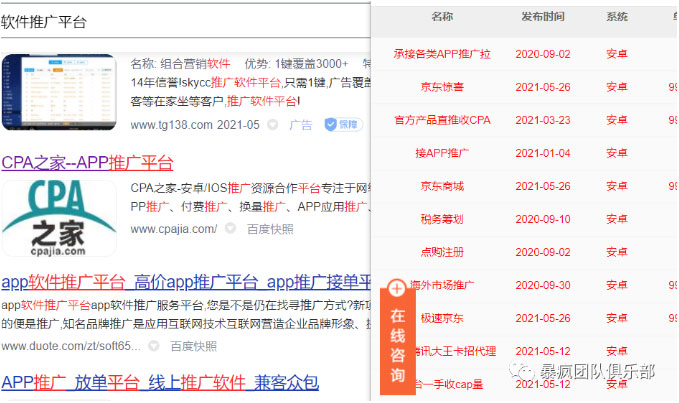Open the 京东商城 entry
This screenshot has width=679, height=403.
442,186
